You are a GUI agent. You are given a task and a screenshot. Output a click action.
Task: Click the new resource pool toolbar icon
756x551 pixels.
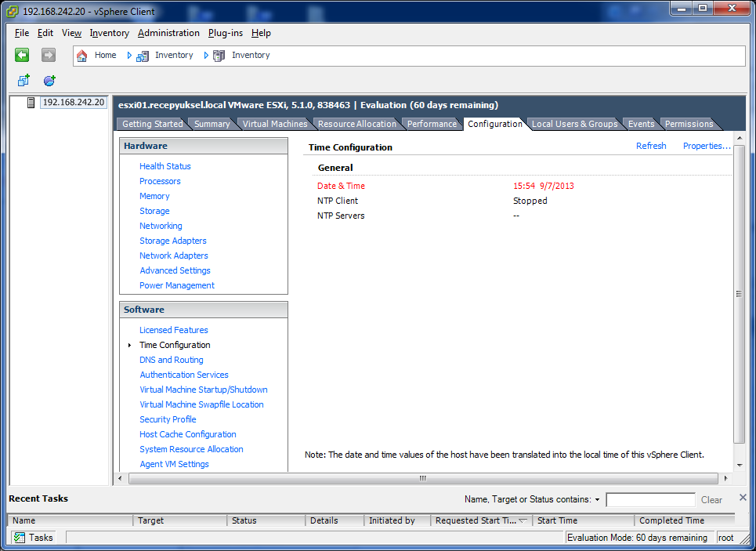pos(49,80)
